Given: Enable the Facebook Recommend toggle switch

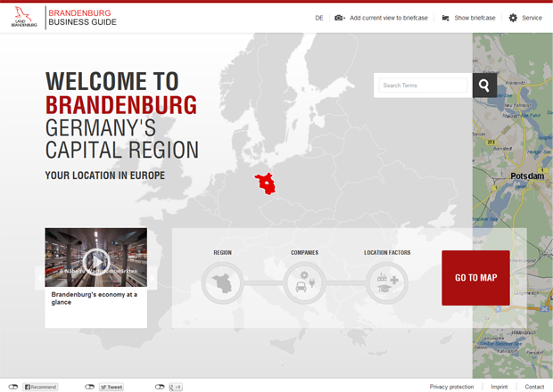Looking at the screenshot, I should point(13,387).
